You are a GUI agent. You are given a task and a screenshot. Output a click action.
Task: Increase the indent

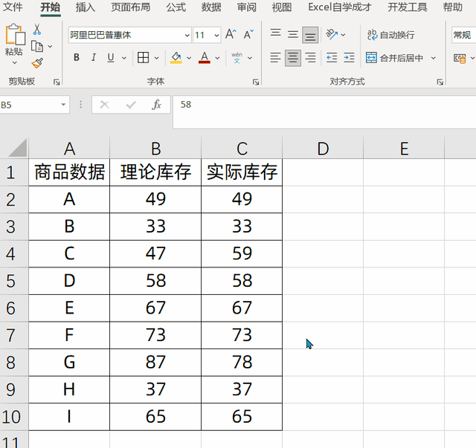tap(349, 57)
